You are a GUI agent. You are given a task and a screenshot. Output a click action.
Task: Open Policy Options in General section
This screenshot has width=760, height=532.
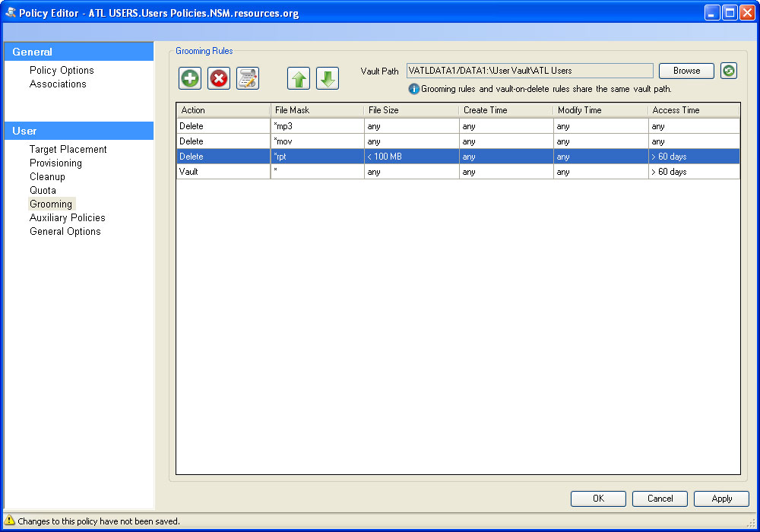coord(62,70)
